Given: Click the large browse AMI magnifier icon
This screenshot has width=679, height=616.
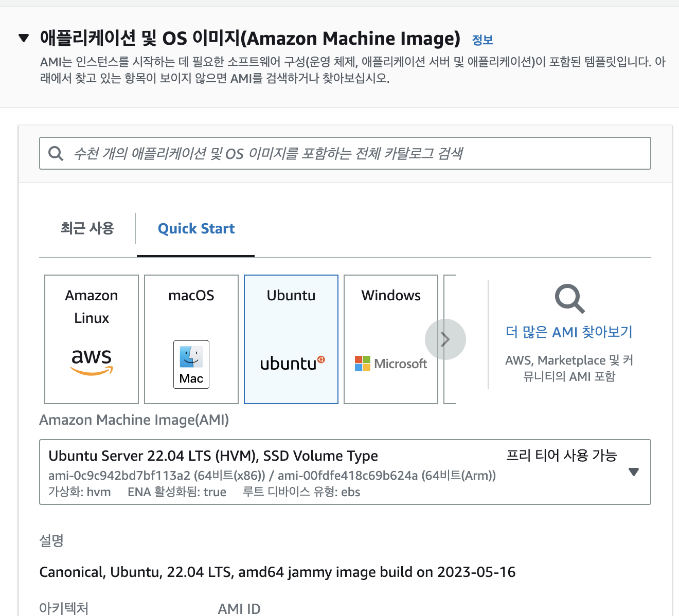Looking at the screenshot, I should click(569, 299).
